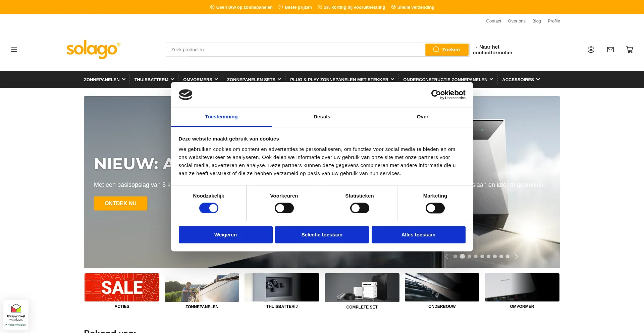The height and width of the screenshot is (333, 644).
Task: Click the Cookiebot by Usercentrics logo
Action: coord(448,95)
